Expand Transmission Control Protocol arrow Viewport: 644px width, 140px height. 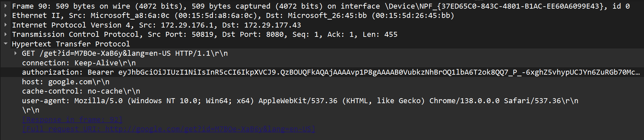tap(6, 34)
